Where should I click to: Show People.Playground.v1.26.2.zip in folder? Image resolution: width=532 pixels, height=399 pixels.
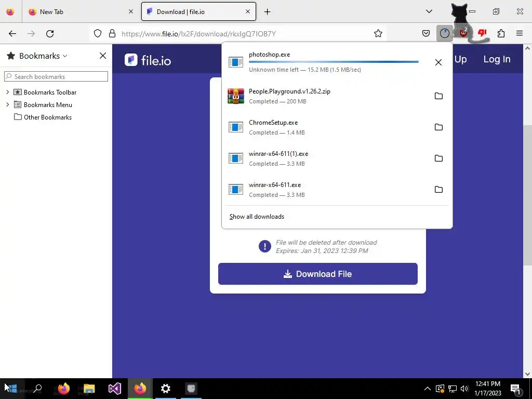coord(438,96)
